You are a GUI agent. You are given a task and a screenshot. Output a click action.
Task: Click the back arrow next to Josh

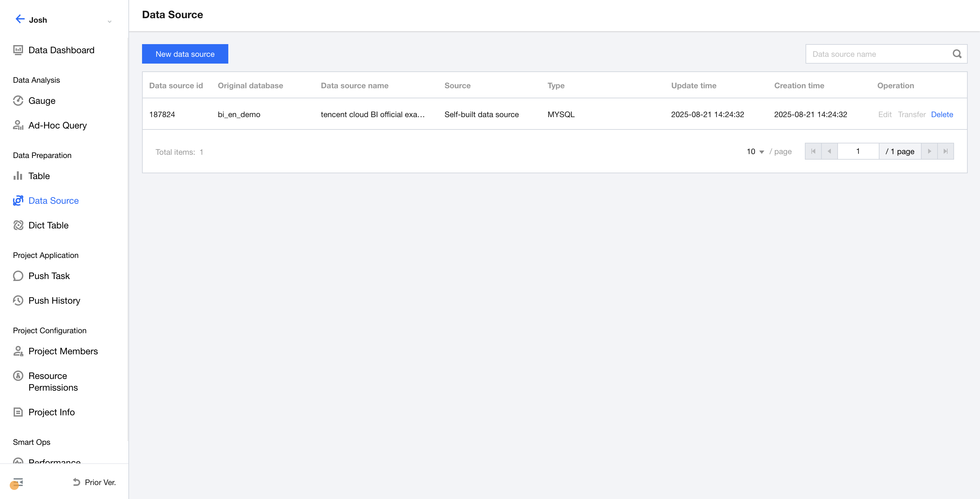pyautogui.click(x=20, y=19)
